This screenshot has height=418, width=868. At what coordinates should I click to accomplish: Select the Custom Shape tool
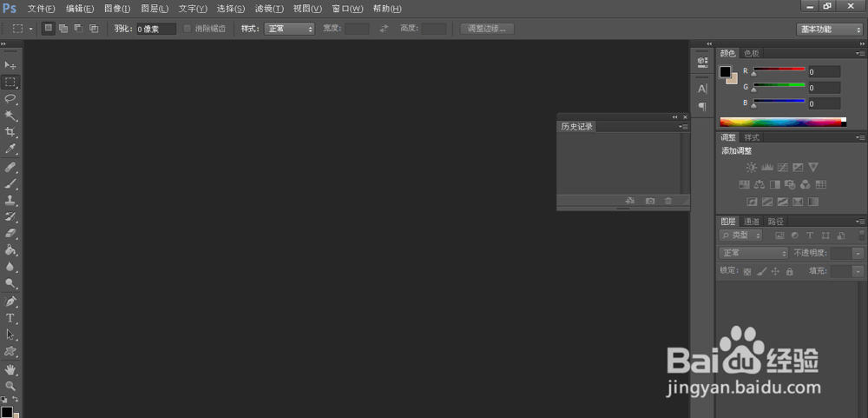(x=10, y=351)
